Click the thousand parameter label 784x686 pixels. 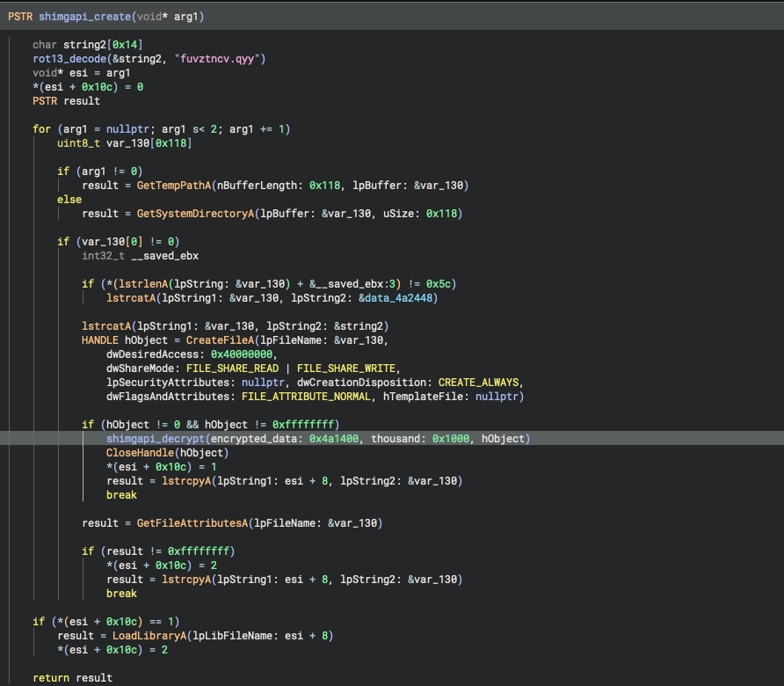point(396,438)
